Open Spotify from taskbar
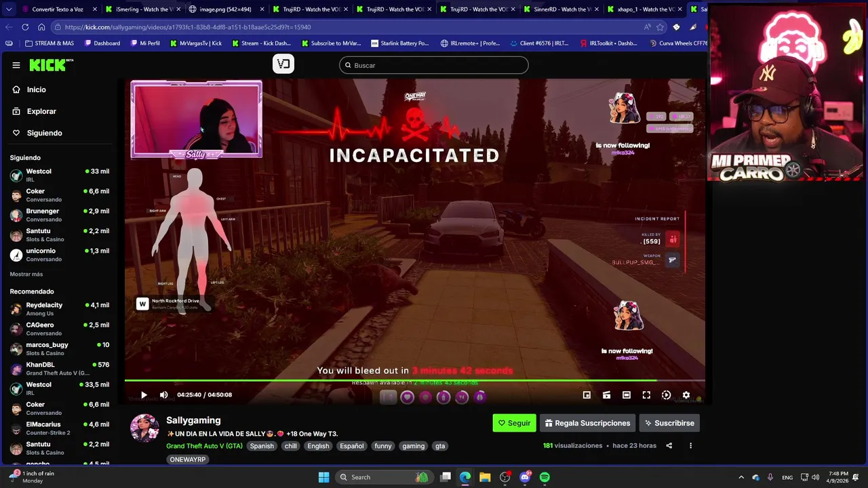This screenshot has height=488, width=868. click(545, 477)
